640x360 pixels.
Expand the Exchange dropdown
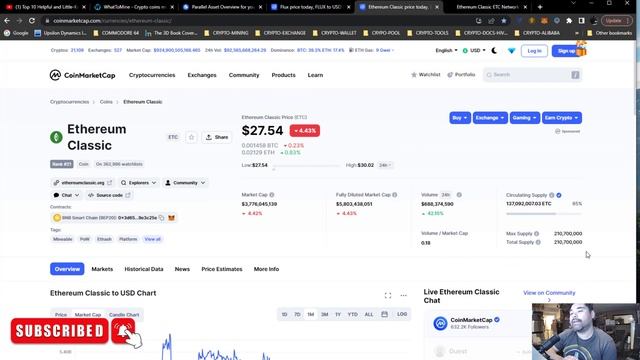tap(490, 118)
